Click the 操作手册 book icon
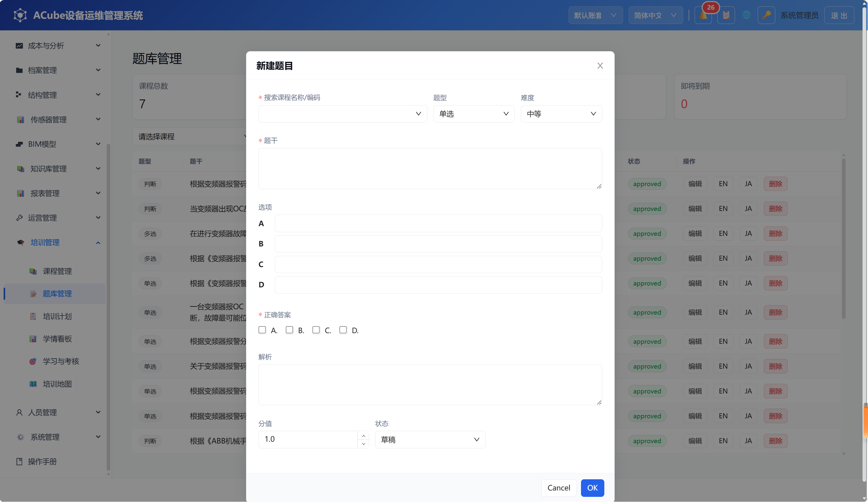 19,462
